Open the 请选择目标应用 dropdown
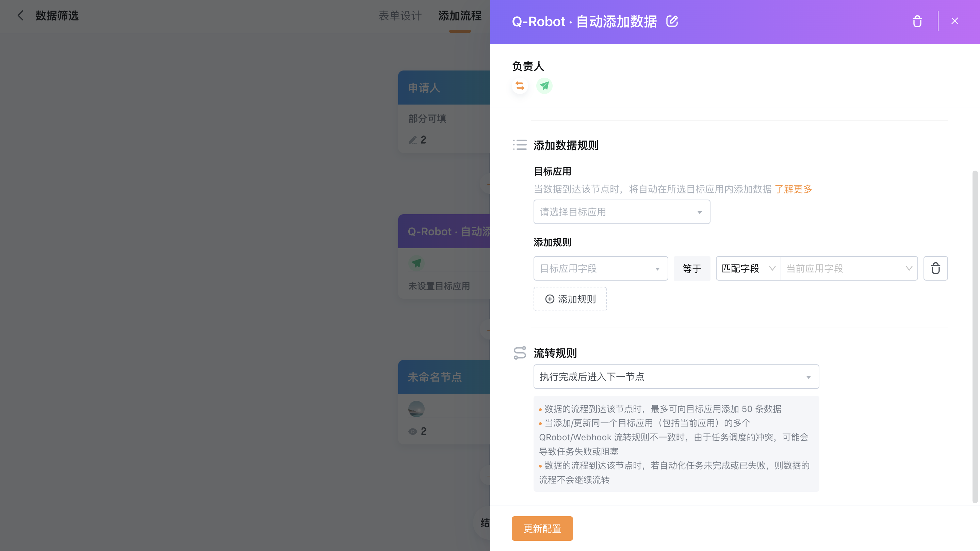 [x=622, y=212]
